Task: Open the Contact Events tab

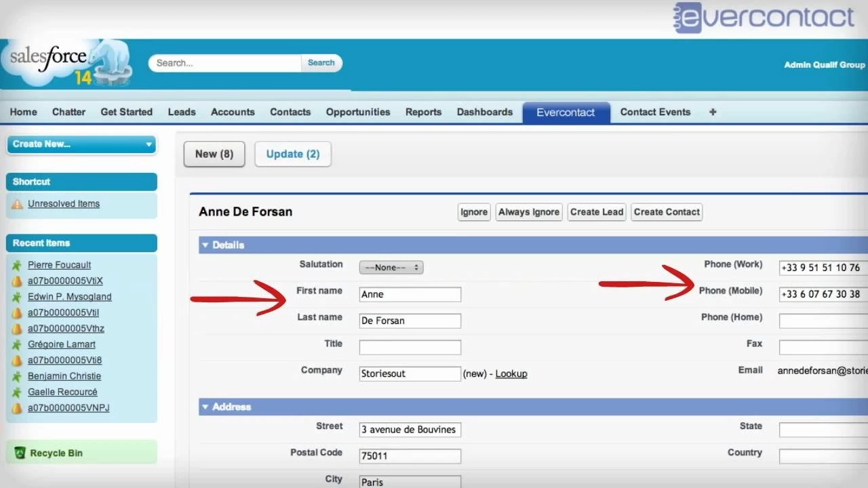Action: pos(655,112)
